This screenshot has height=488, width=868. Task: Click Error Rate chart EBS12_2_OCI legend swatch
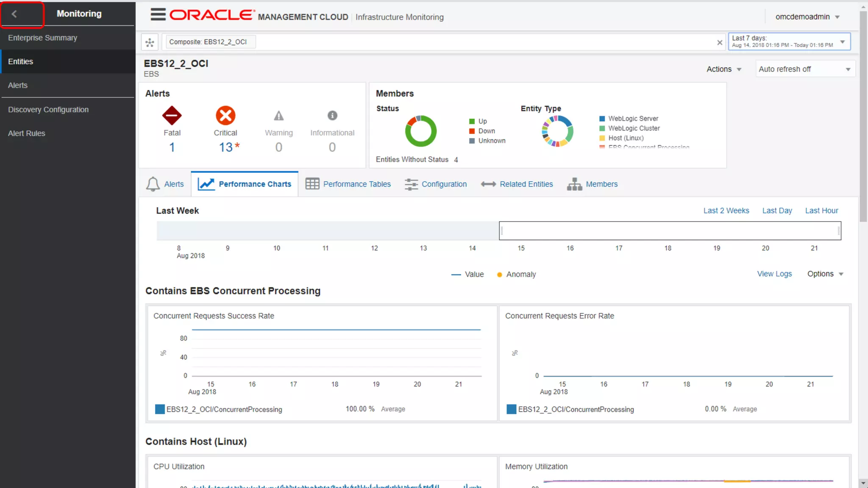click(x=512, y=409)
